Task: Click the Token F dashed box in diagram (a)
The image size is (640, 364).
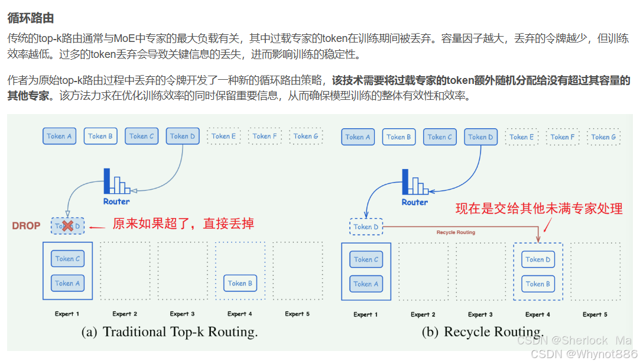Action: tap(265, 136)
